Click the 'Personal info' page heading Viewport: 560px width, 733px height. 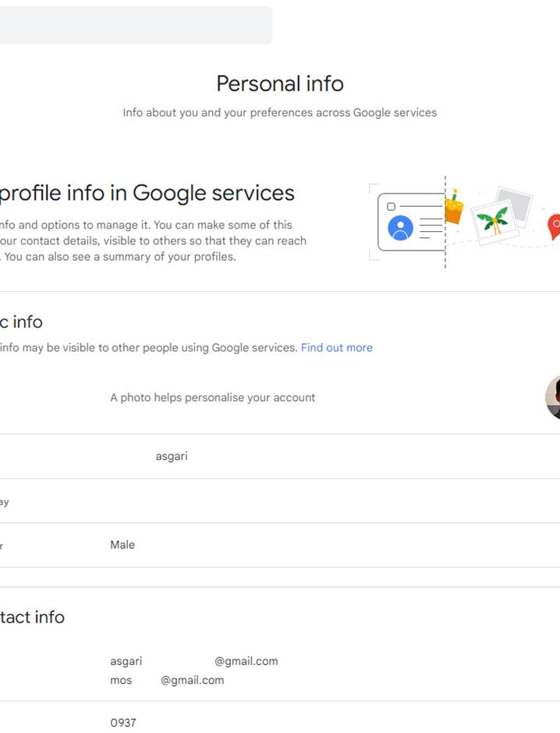[x=280, y=84]
